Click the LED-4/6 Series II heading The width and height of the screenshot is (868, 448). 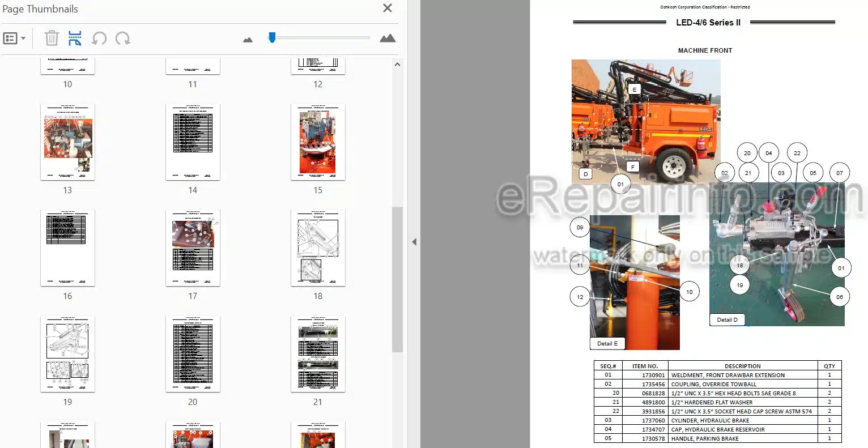point(708,23)
